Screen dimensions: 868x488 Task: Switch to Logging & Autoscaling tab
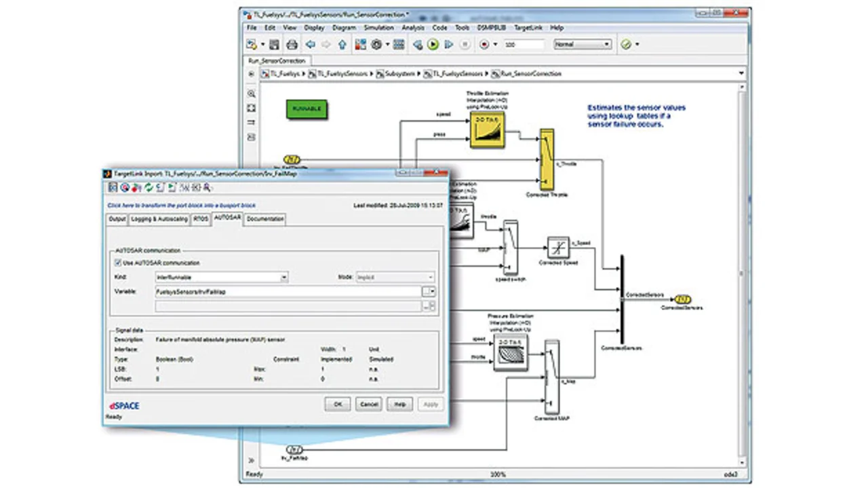(159, 219)
